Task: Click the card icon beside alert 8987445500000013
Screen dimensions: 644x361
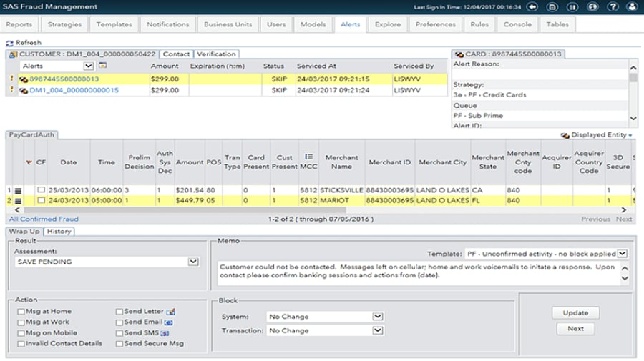Action: point(24,79)
